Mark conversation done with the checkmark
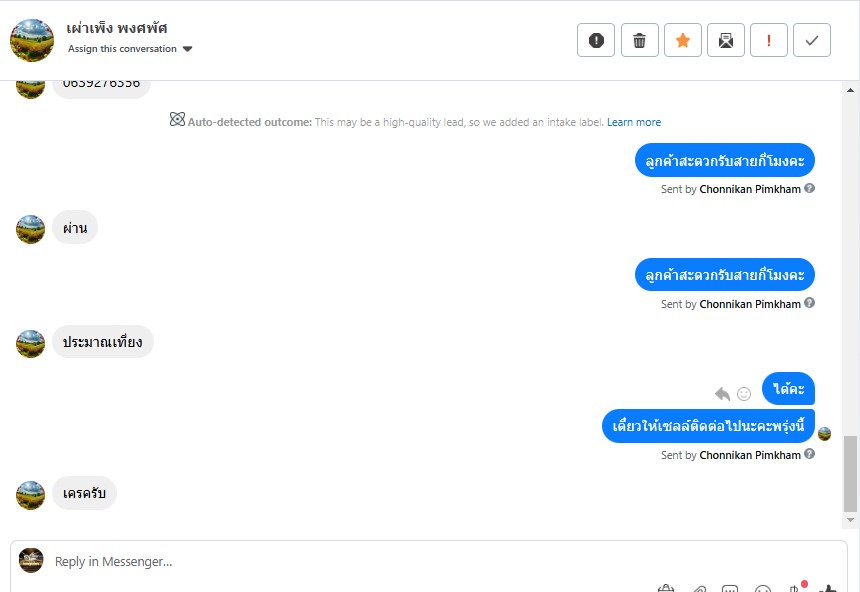Image resolution: width=860 pixels, height=592 pixels. coord(812,40)
